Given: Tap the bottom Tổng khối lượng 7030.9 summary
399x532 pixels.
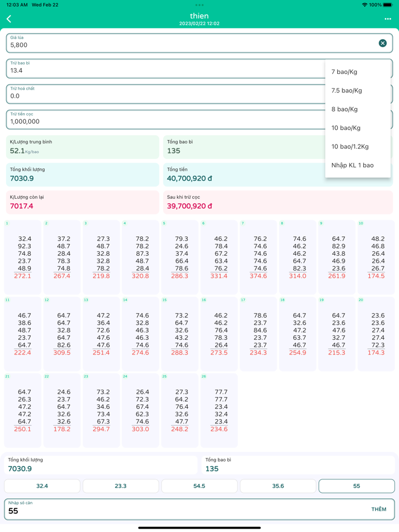Looking at the screenshot, I should tap(101, 465).
